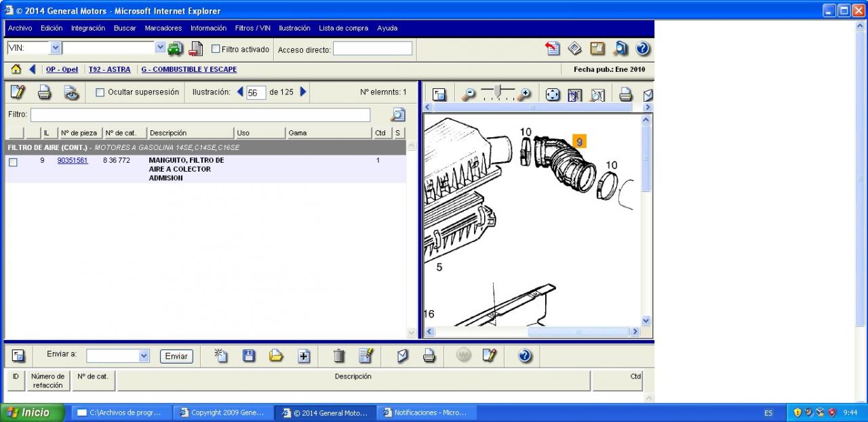Open part number 90351561 link

[x=73, y=161]
